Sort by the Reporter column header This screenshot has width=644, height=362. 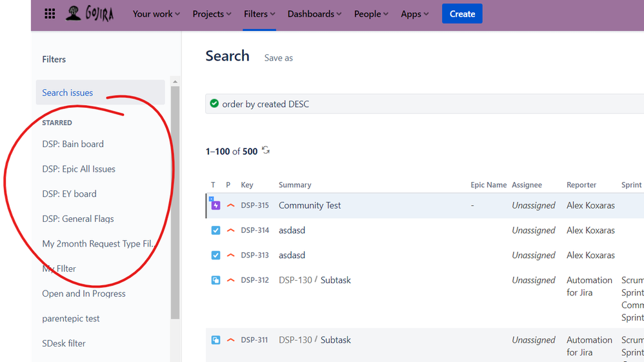coord(581,185)
